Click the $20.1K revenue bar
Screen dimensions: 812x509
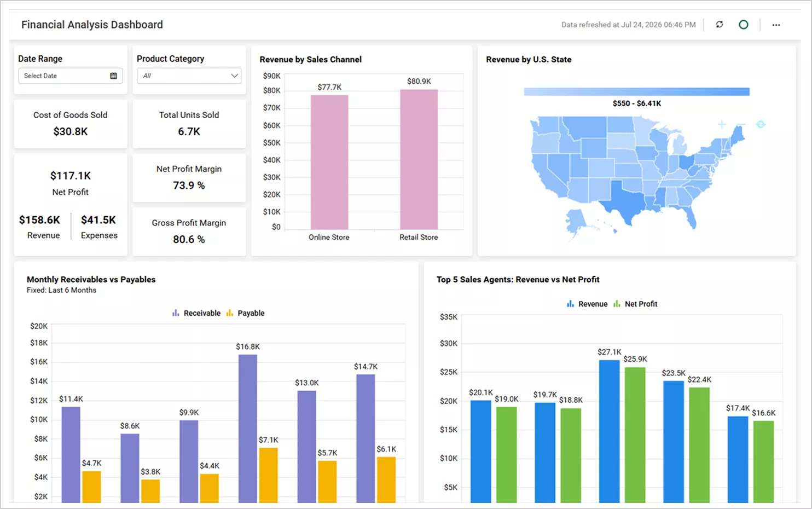(x=481, y=452)
